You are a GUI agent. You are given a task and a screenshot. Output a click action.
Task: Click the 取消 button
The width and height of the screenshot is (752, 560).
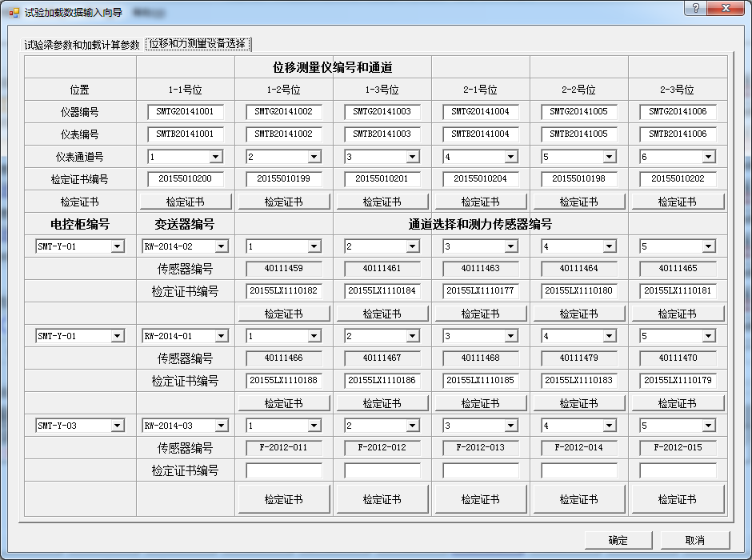click(694, 540)
